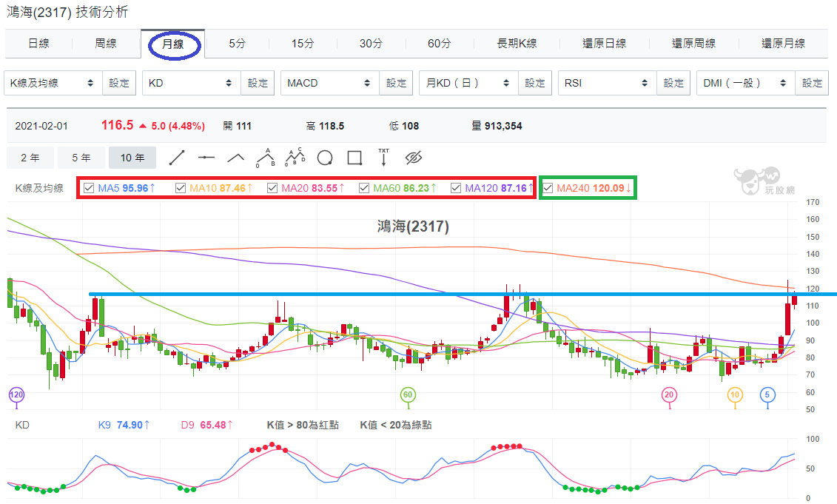Set chart range to 2 年
837x504 pixels.
coord(30,158)
